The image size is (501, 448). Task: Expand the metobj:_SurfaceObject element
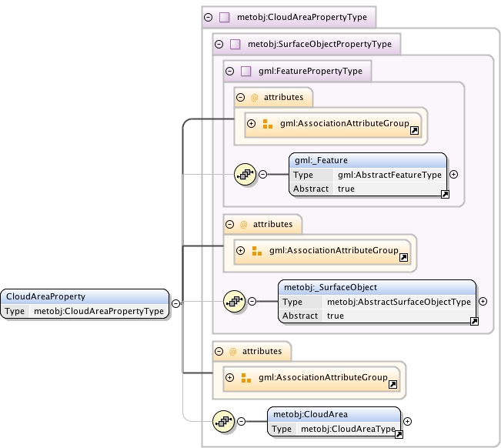click(x=483, y=301)
